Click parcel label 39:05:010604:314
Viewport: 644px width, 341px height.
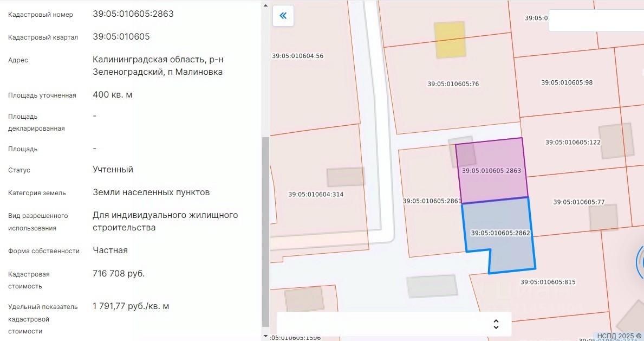(x=316, y=195)
